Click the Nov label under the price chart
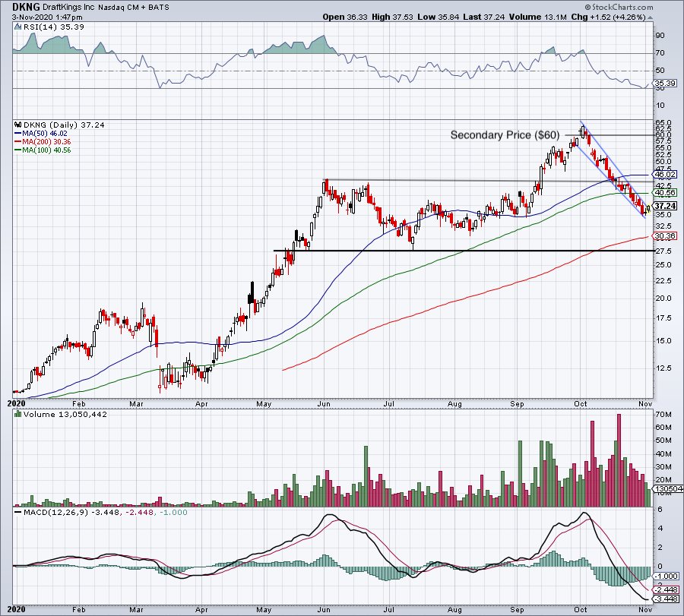Image resolution: width=684 pixels, height=616 pixels. [x=645, y=403]
